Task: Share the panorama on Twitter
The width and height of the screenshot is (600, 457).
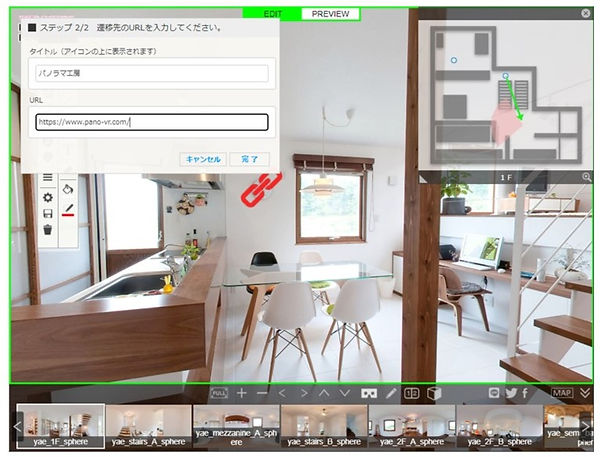Action: pos(510,393)
